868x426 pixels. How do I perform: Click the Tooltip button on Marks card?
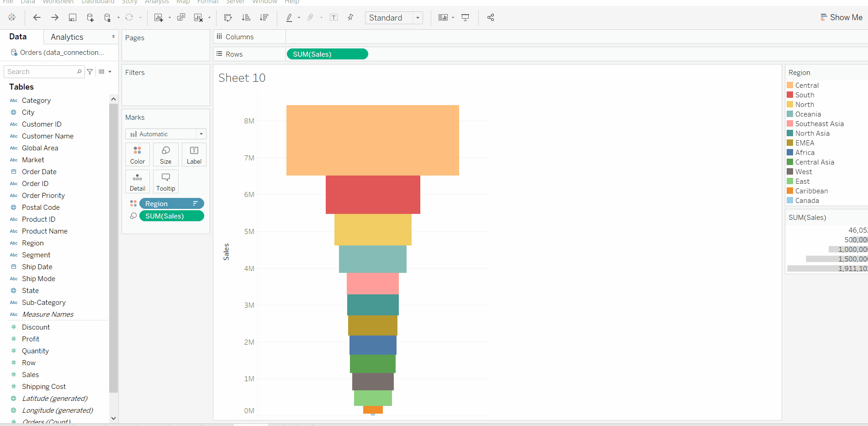[x=166, y=181]
